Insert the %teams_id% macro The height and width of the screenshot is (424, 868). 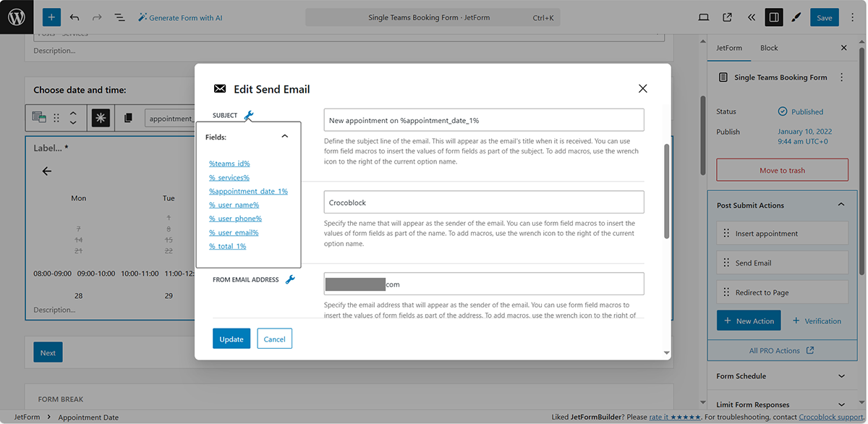[229, 164]
